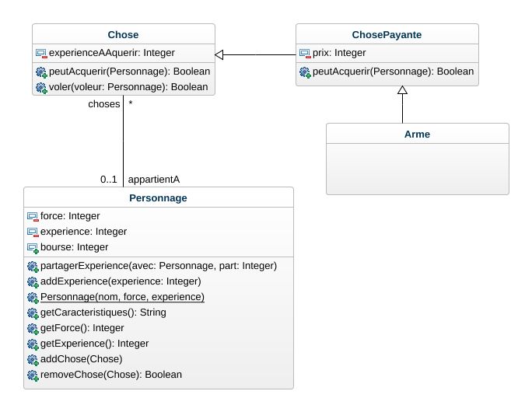The width and height of the screenshot is (532, 412).
Task: Click the 0..1 multiplicity label
Action: click(x=109, y=180)
